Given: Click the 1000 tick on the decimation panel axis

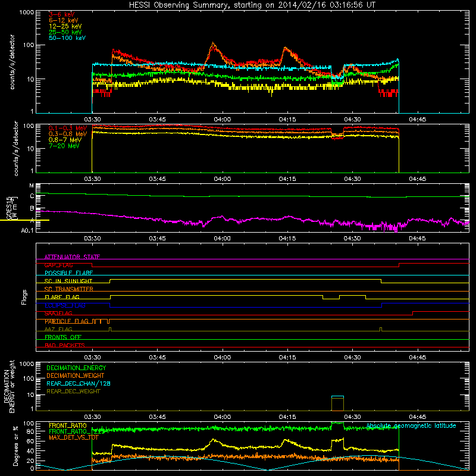Looking at the screenshot, I should pyautogui.click(x=26, y=364).
